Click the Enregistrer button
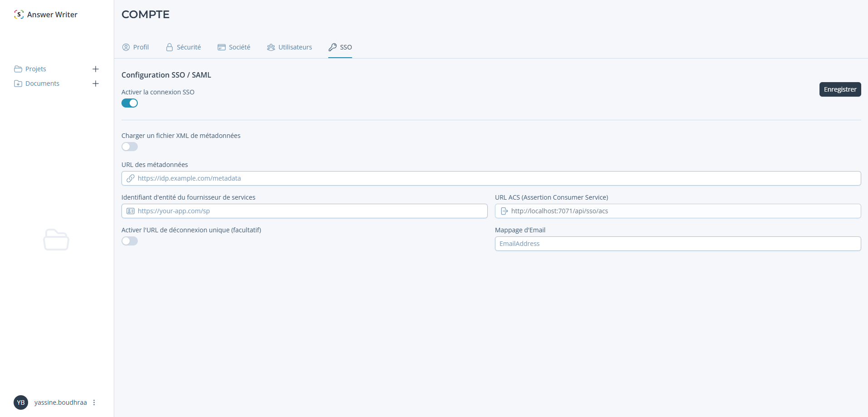Image resolution: width=868 pixels, height=417 pixels. [x=840, y=89]
